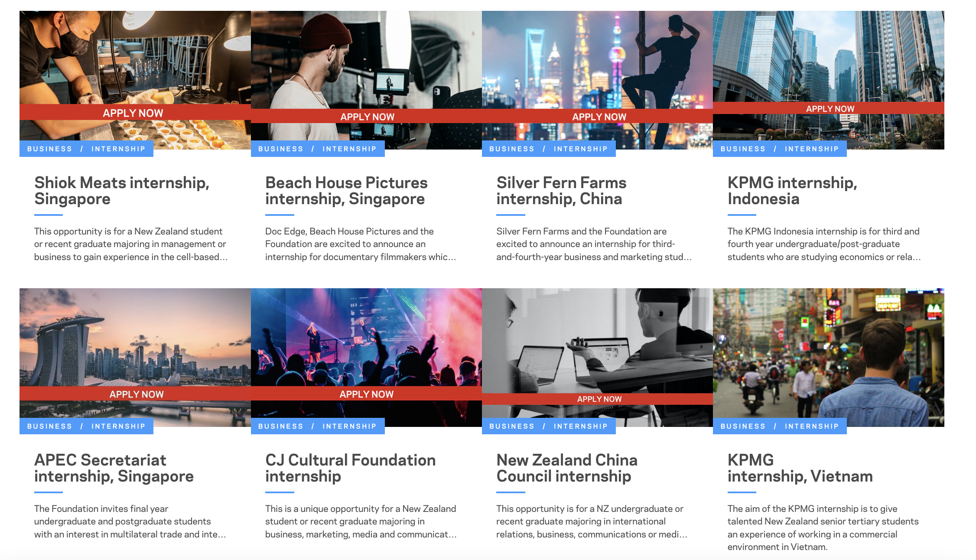
Task: Click the Shiok Meats internship, Singapore title
Action: 122,191
